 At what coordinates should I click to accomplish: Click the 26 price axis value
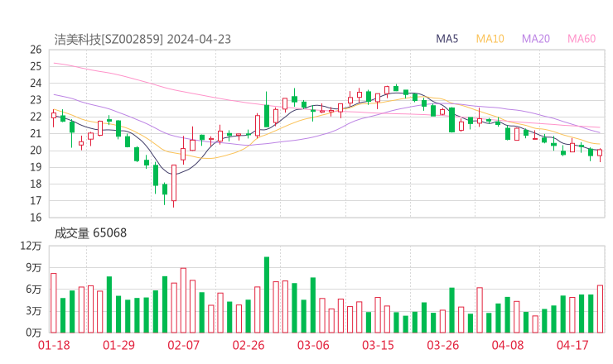tap(36, 50)
